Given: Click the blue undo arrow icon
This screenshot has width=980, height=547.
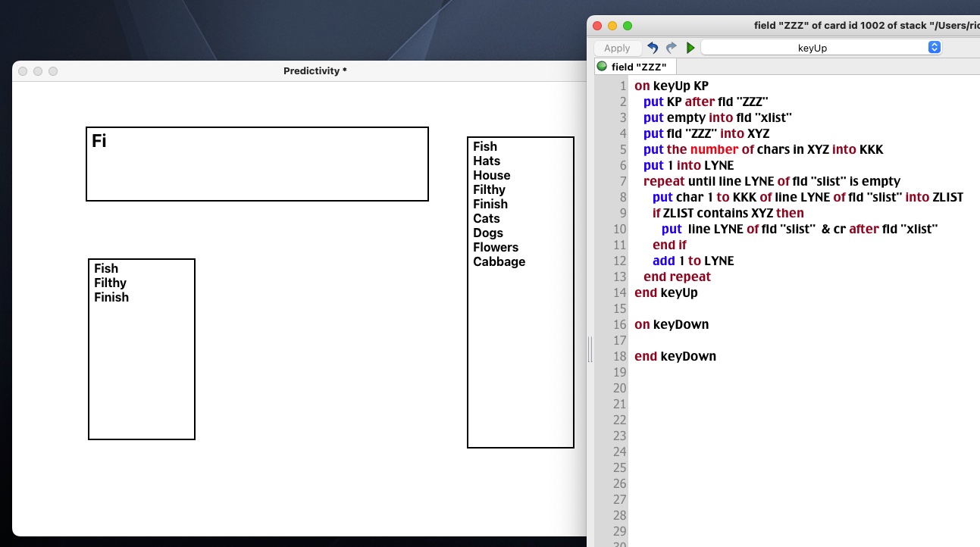Looking at the screenshot, I should click(x=653, y=48).
